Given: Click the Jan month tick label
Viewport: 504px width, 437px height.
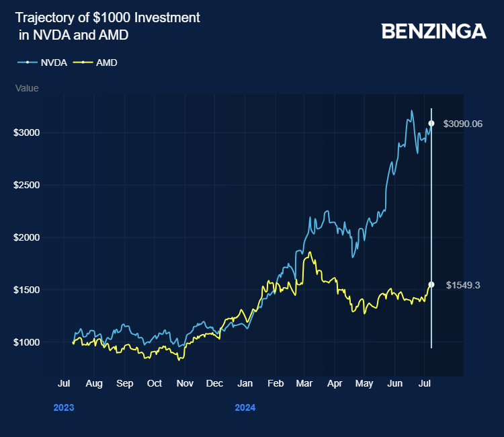Looking at the screenshot, I should point(245,383).
